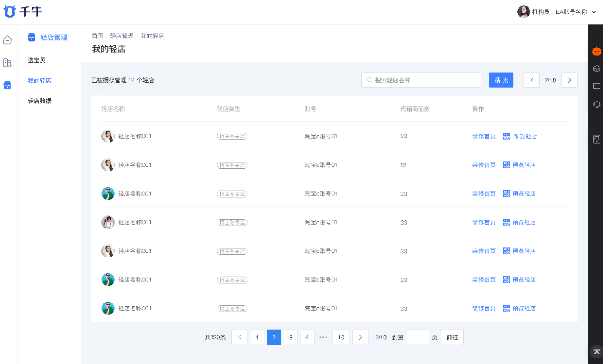Click 装修首页 link in the first row
This screenshot has width=603, height=364.
(484, 136)
